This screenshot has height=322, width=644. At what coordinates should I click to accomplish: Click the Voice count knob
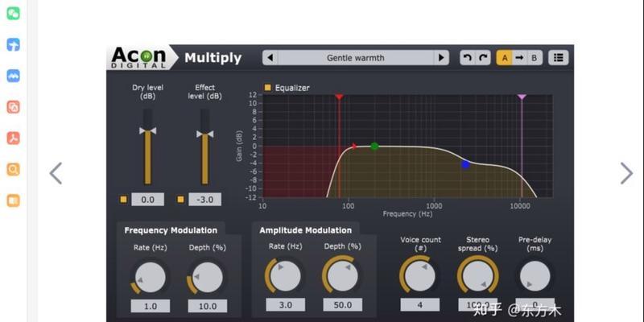(x=419, y=275)
